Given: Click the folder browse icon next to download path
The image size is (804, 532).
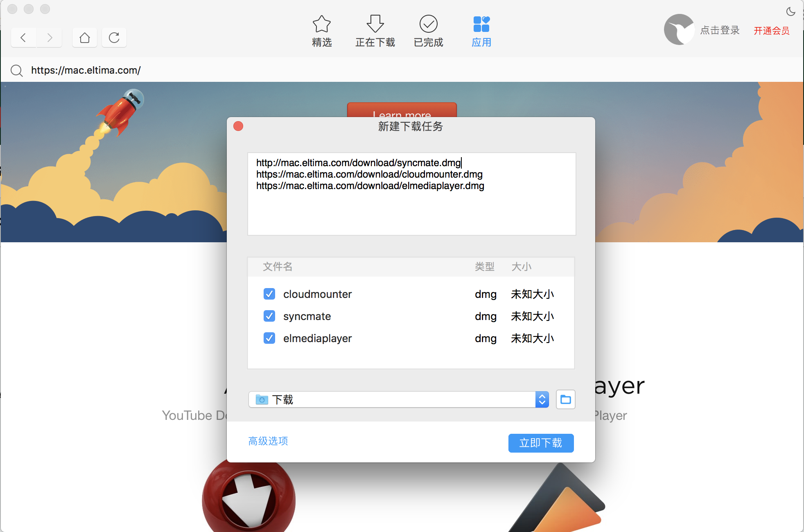Looking at the screenshot, I should click(x=565, y=399).
